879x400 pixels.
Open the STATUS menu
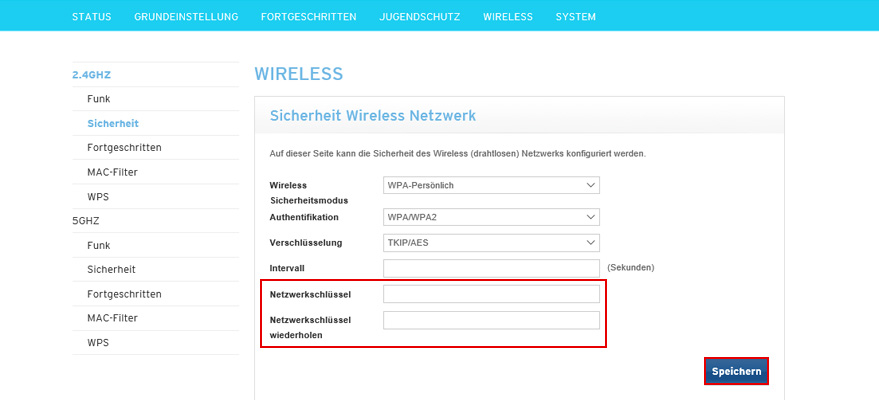click(x=92, y=17)
